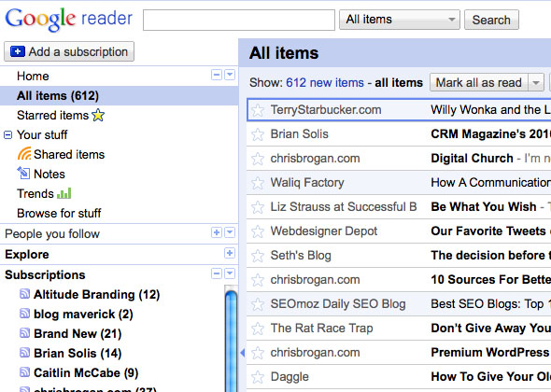This screenshot has height=392, width=551.
Task: Open the Be What You Wish item
Action: [x=484, y=207]
